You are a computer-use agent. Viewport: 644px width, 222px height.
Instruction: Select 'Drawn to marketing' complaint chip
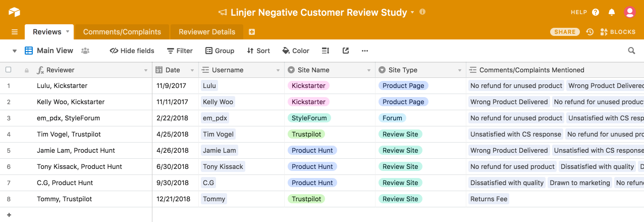580,183
